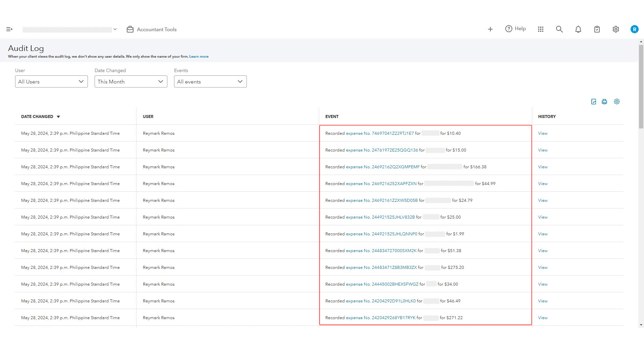Toggle the left navigation menu icon
Viewport: 644px width, 348px height.
9,30
